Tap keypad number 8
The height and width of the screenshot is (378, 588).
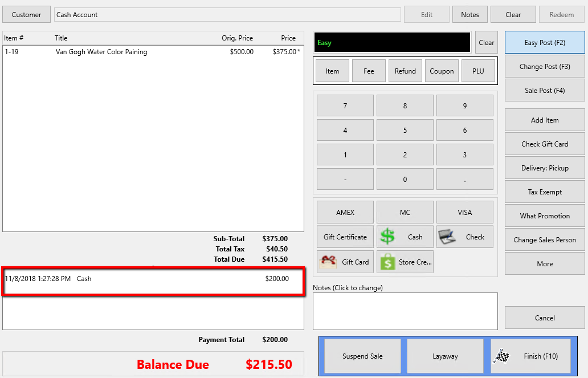pyautogui.click(x=405, y=105)
